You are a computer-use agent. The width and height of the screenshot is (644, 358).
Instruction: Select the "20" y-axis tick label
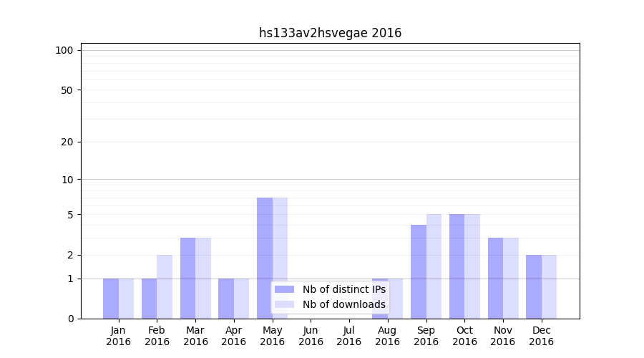(67, 142)
